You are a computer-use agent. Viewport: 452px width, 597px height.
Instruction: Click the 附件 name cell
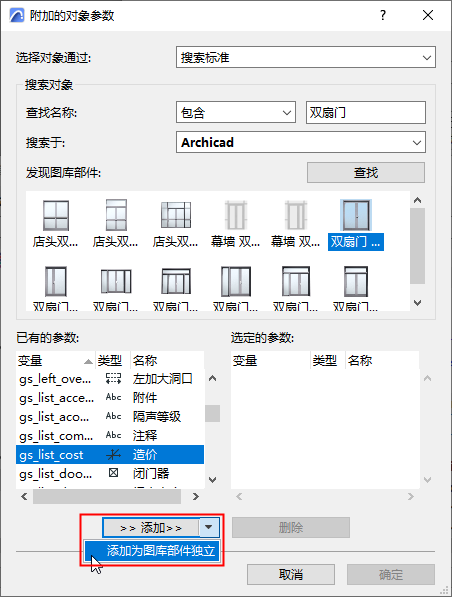click(145, 397)
